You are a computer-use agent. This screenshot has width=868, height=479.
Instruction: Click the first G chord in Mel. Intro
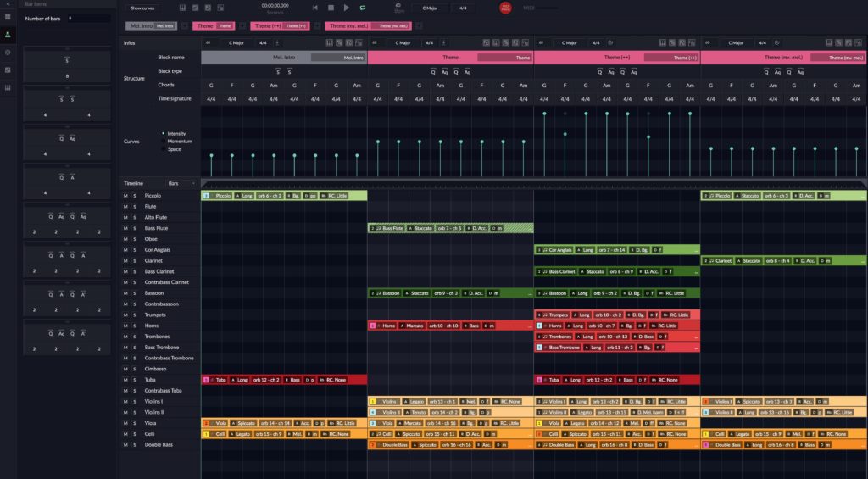pyautogui.click(x=211, y=86)
